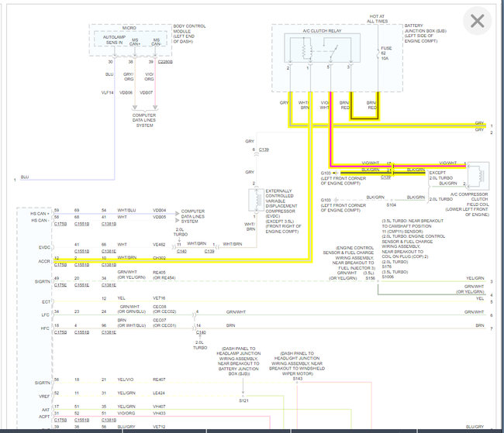Click the WHT/BLU wire color label
This screenshot has width=504, height=433.
coord(126,211)
